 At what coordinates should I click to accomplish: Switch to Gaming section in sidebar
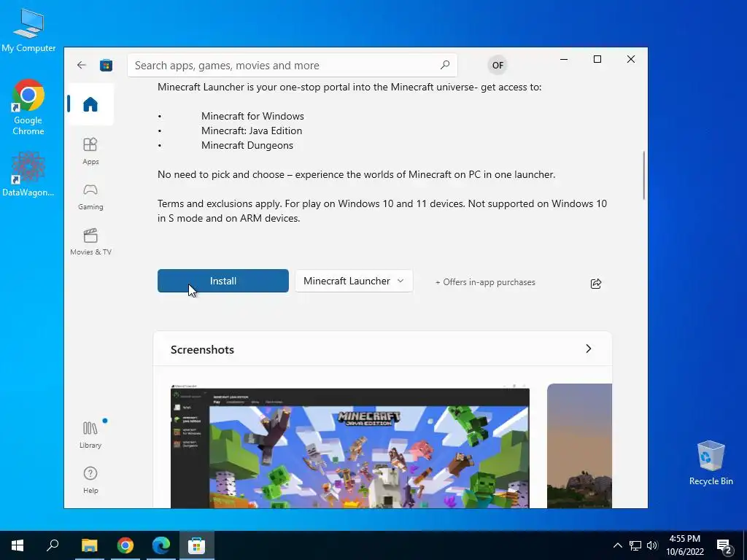[x=90, y=197]
